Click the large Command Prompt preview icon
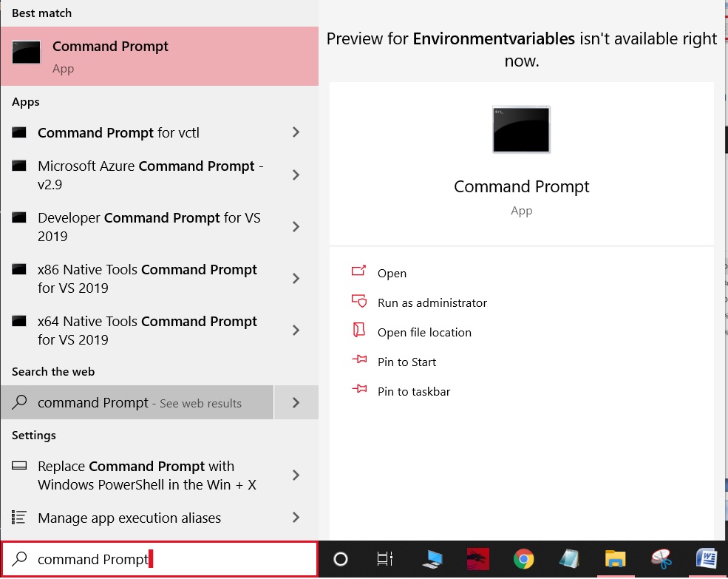Image resolution: width=728 pixels, height=579 pixels. (521, 129)
